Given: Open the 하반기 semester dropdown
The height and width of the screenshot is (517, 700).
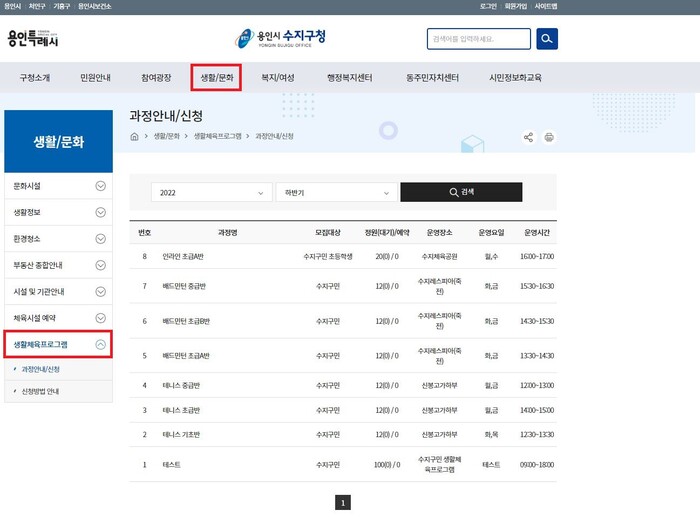Looking at the screenshot, I should (335, 192).
